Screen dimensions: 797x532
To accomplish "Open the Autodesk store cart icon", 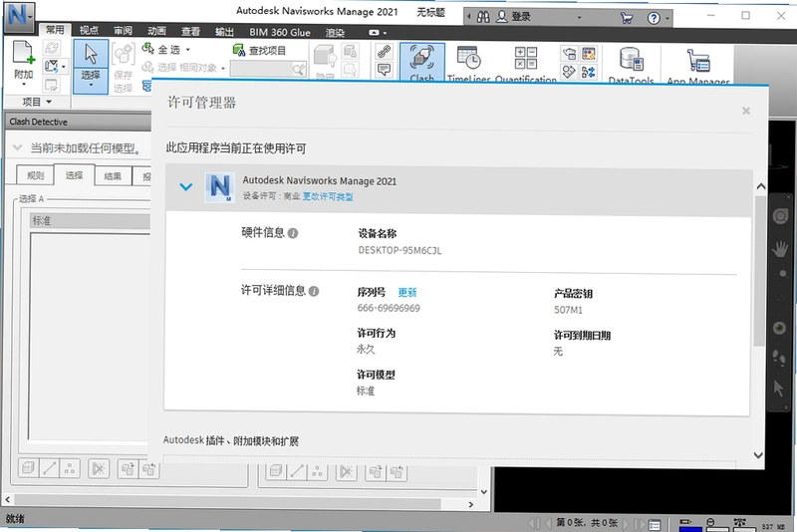I will click(627, 18).
